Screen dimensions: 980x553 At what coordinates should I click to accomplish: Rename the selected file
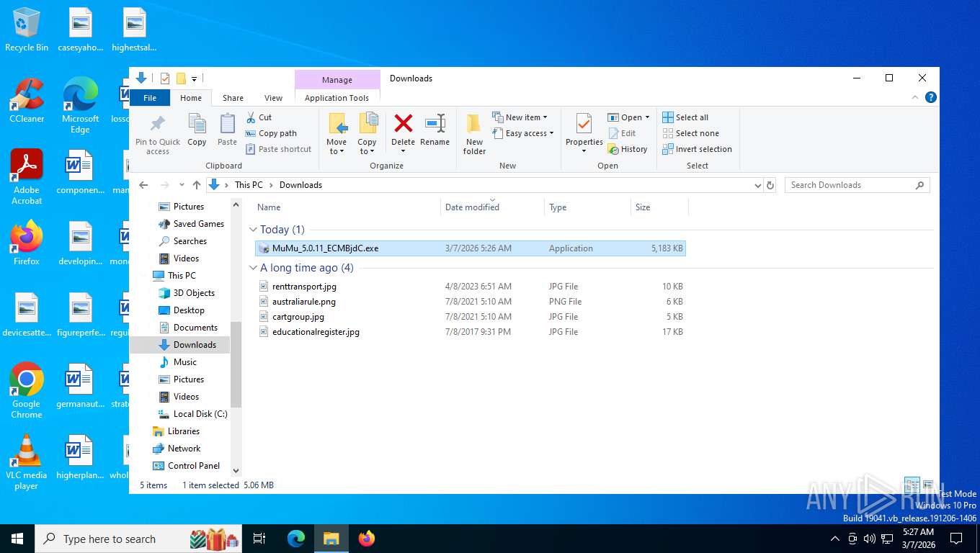point(435,130)
